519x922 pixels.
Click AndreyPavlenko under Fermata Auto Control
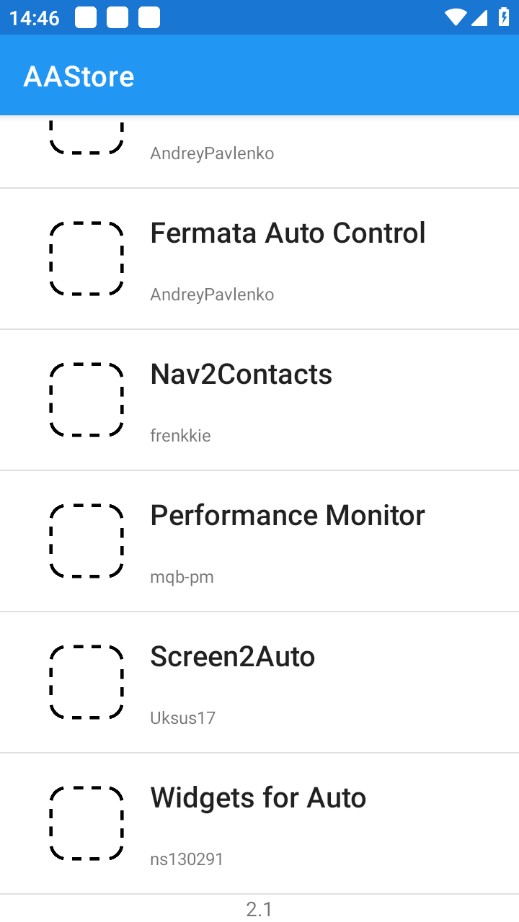(212, 295)
